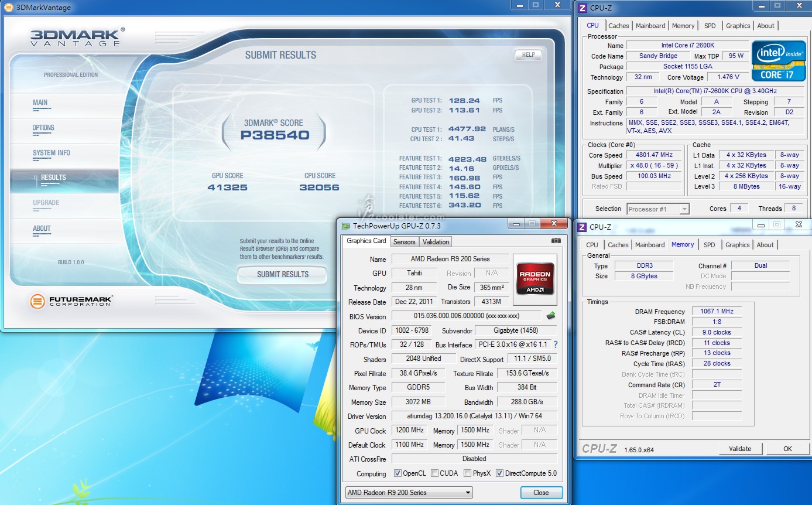The image size is (812, 505).
Task: Select the Graphics Card tab in GPU-Z
Action: [x=366, y=241]
